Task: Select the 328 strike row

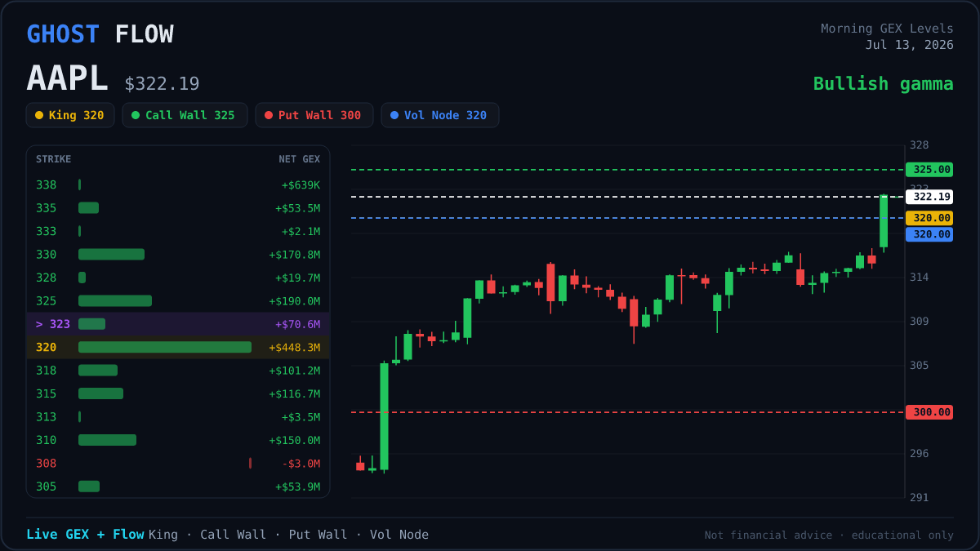Action: (x=178, y=278)
